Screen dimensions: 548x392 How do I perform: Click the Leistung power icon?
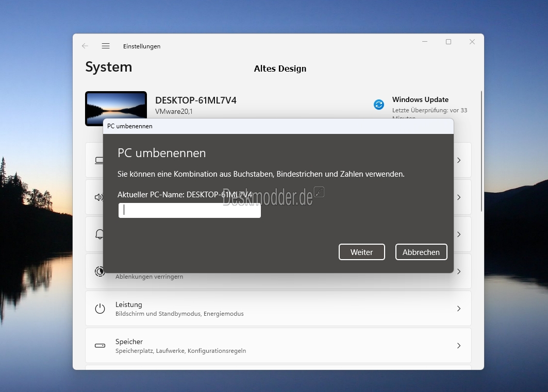(100, 309)
